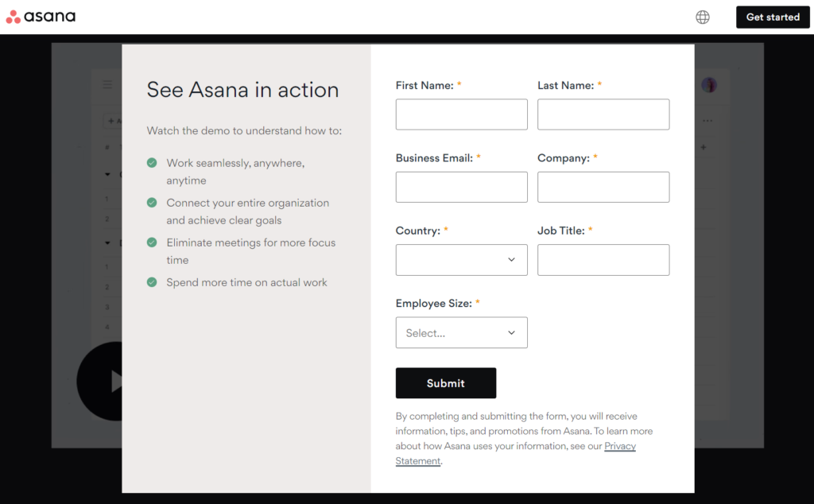
Task: Focus the First Name field
Action: pyautogui.click(x=462, y=114)
